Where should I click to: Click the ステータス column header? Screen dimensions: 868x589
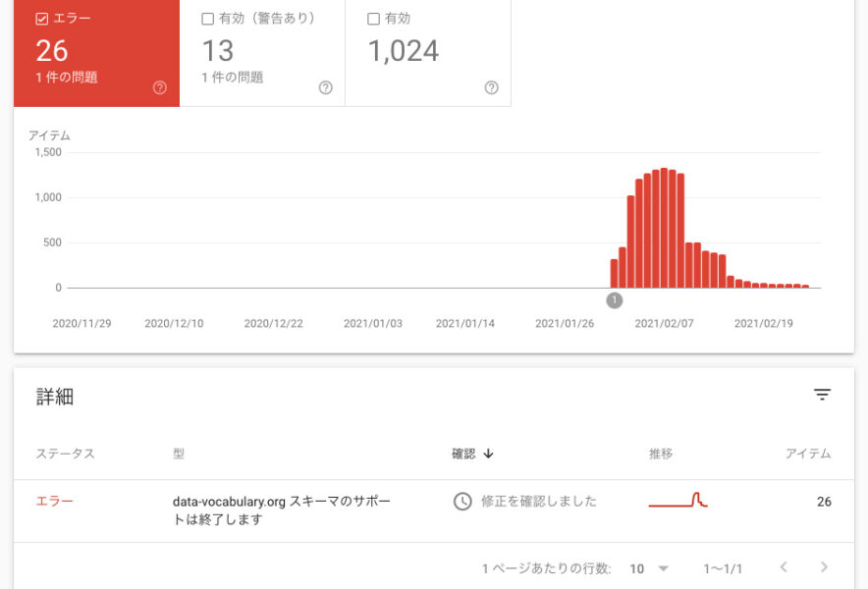66,454
